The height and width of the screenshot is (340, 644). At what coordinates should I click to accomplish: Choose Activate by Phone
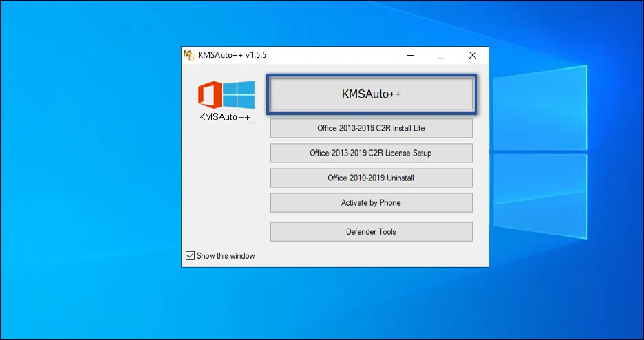point(371,202)
